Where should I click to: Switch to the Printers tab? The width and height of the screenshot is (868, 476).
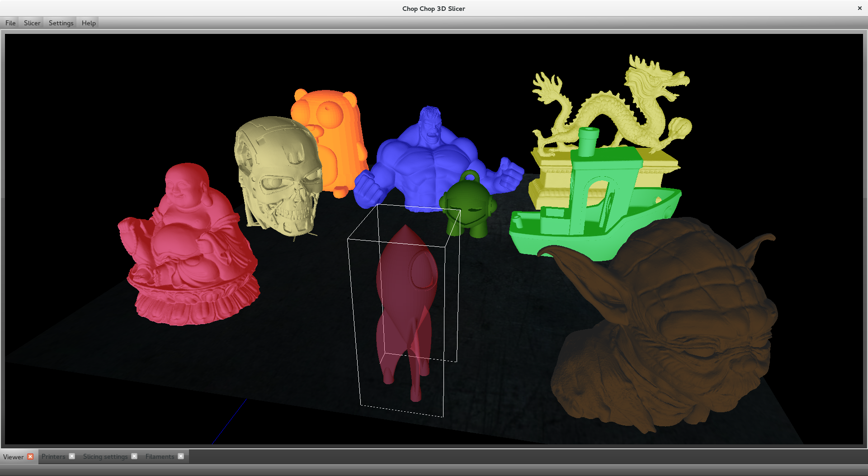point(53,457)
